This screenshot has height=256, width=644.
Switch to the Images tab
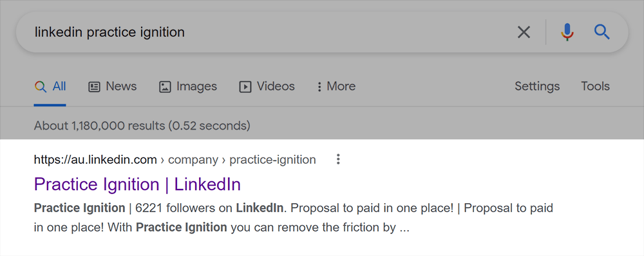coord(187,86)
